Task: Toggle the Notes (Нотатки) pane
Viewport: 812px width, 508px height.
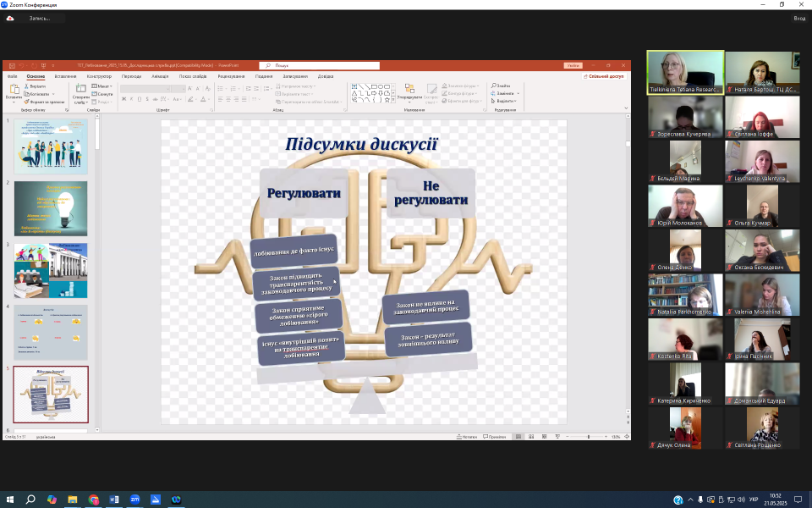Action: click(468, 437)
